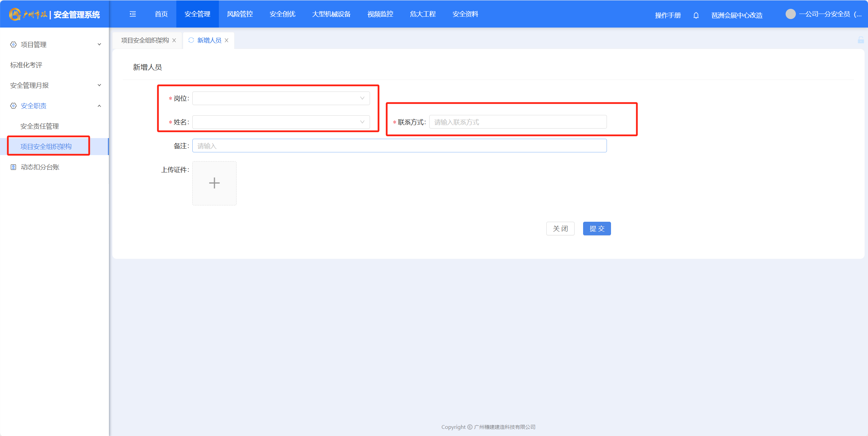
Task: Click the 联系方式 input field
Action: coord(517,122)
